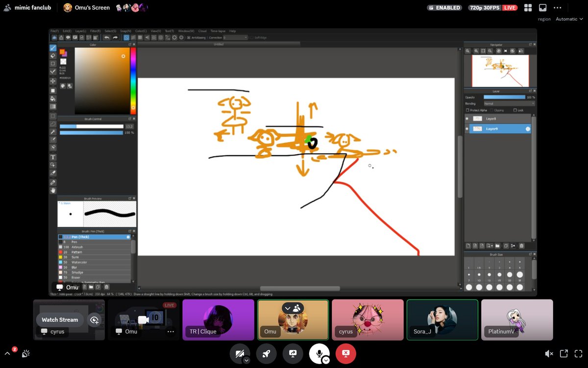Enter fullscreen mode icon
Image resolution: width=588 pixels, height=368 pixels.
tap(578, 353)
